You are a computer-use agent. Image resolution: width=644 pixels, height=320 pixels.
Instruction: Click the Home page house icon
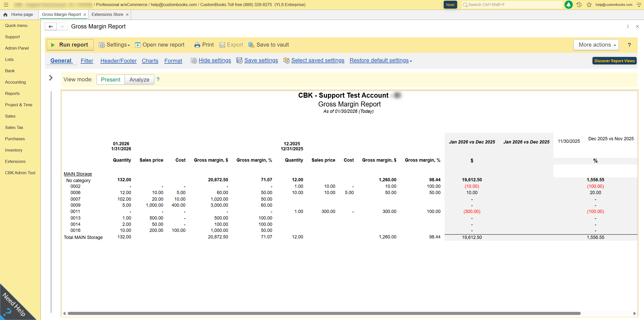5,15
